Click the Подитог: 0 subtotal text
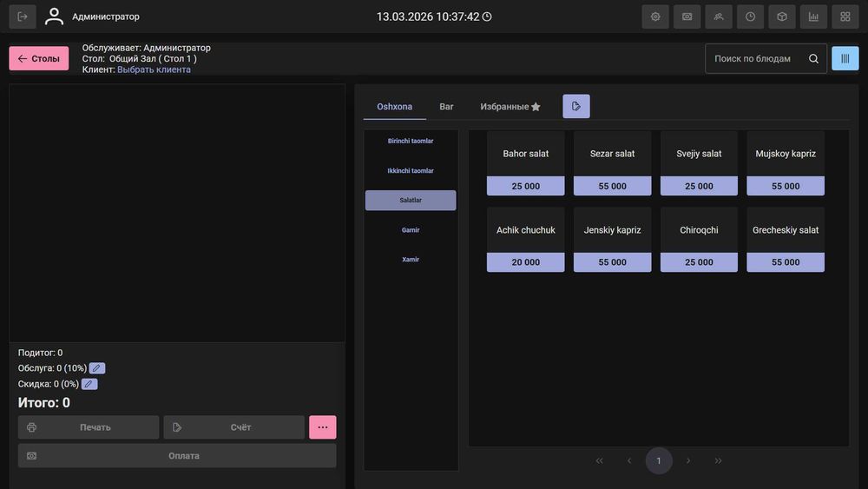This screenshot has width=868, height=489. [x=41, y=353]
